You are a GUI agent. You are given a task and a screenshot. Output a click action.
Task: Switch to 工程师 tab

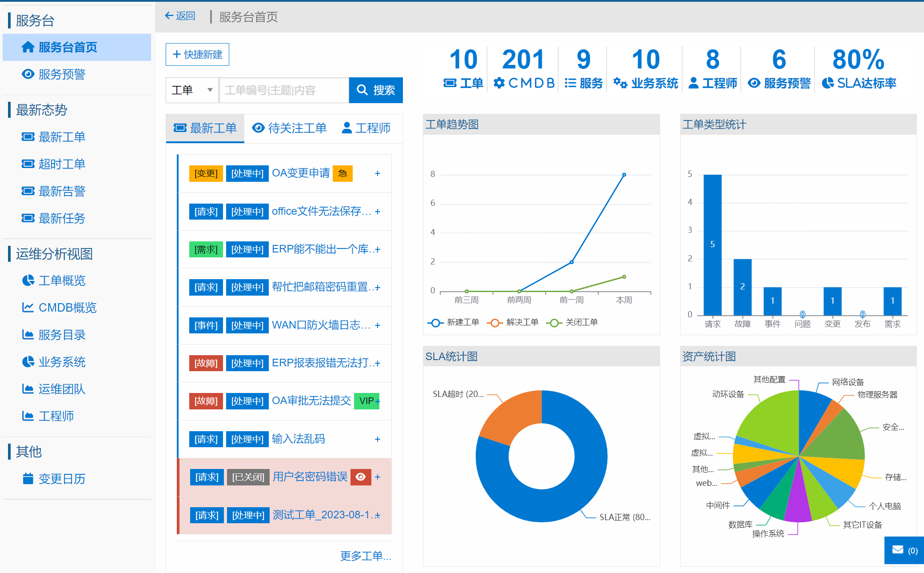(x=366, y=128)
